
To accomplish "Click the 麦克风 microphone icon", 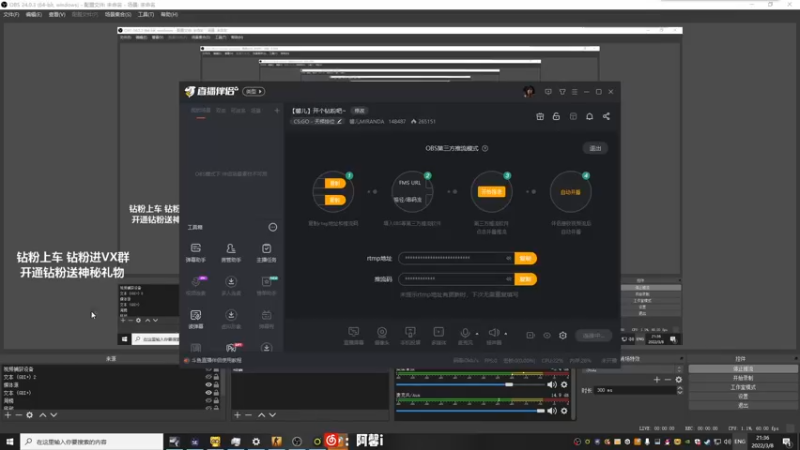I will click(465, 336).
